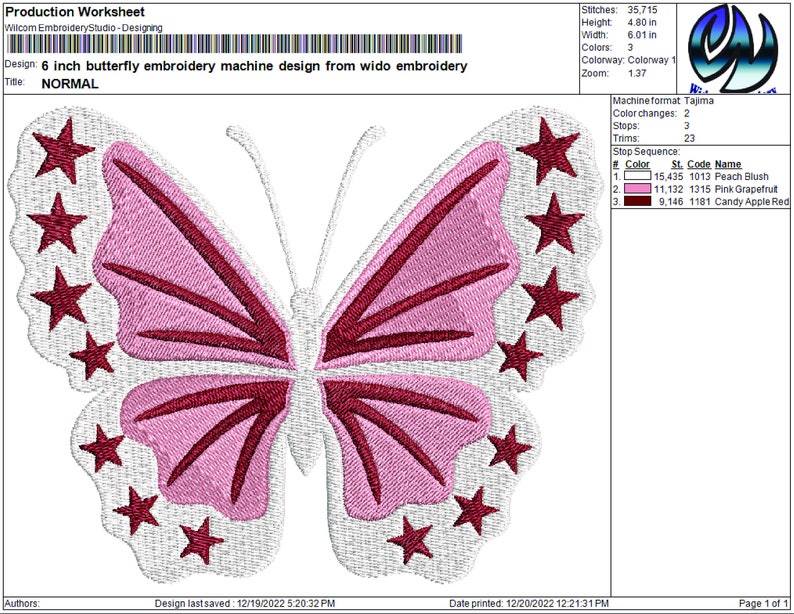The width and height of the screenshot is (794, 614).
Task: Select the thread name "Candy Apple Red"
Action: click(752, 202)
